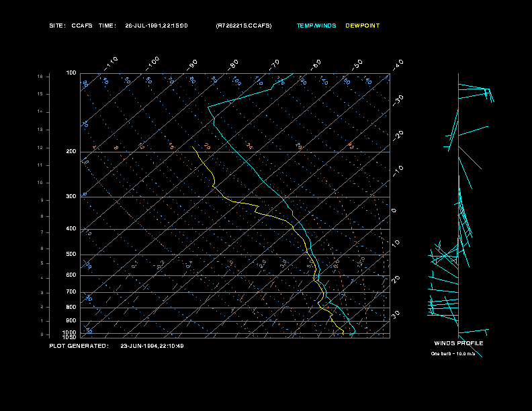The image size is (532, 411).
Task: Click the -90 temperature label at top
Action: pos(191,64)
